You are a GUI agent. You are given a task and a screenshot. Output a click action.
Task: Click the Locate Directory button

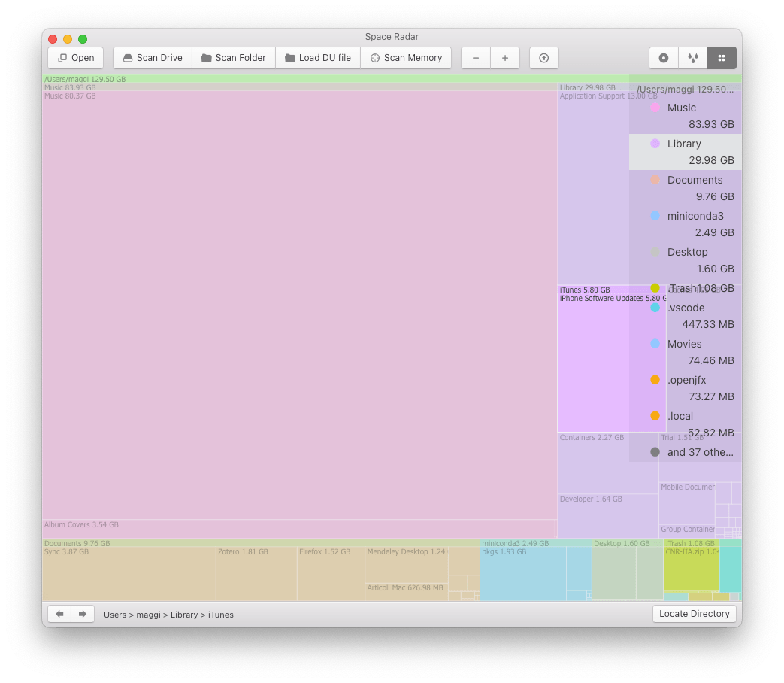[x=694, y=614]
